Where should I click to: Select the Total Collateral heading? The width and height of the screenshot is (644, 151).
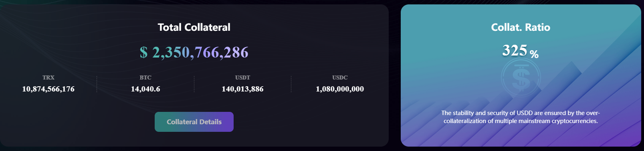[194, 27]
